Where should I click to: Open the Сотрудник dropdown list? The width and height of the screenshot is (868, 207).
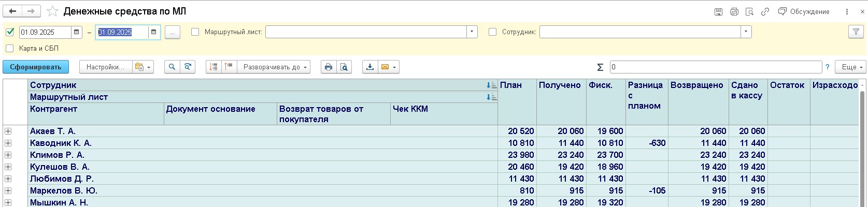(746, 32)
